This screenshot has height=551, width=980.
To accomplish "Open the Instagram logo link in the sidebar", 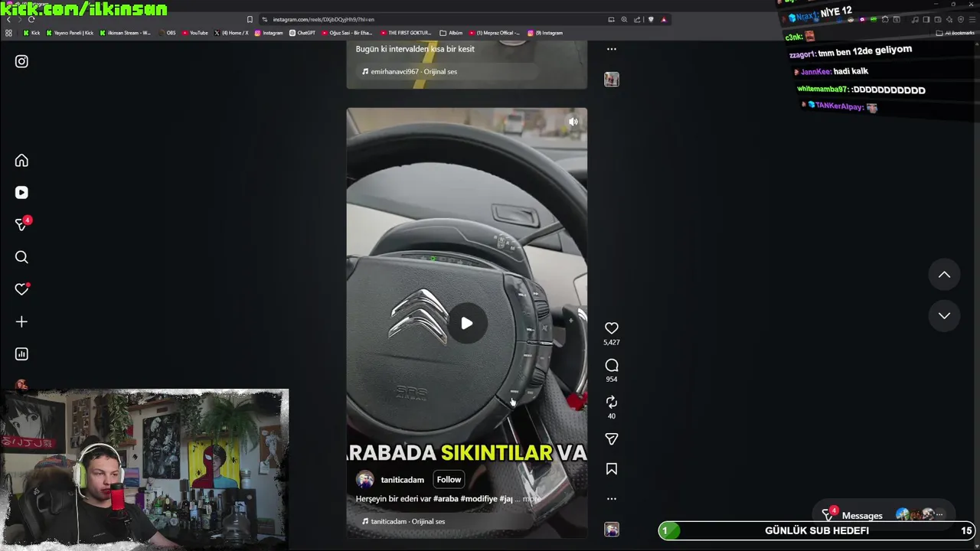I will [21, 61].
